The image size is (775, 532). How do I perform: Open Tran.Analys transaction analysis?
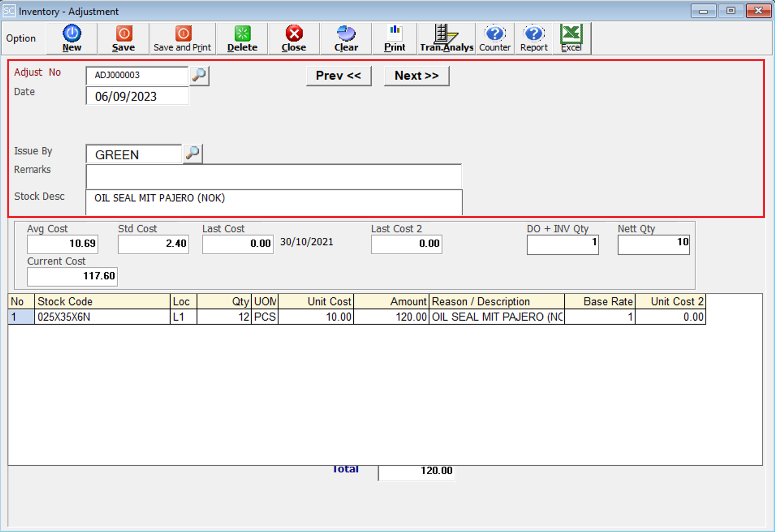[x=446, y=38]
